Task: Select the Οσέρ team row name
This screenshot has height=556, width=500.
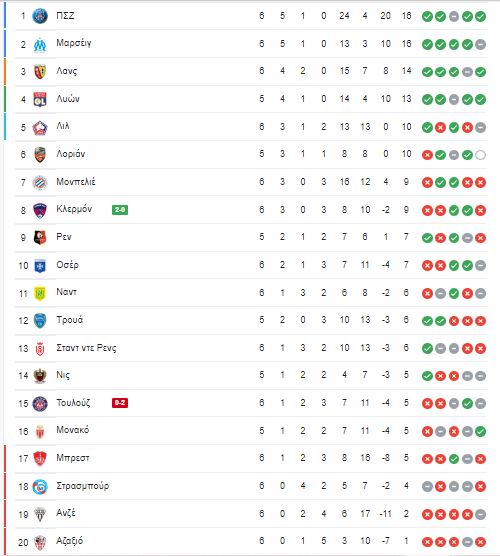Action: coord(67,265)
